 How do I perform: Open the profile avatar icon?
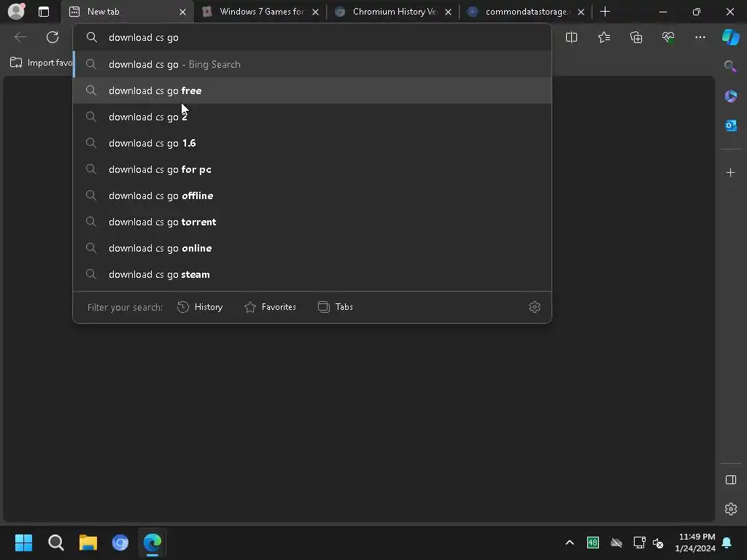point(16,12)
